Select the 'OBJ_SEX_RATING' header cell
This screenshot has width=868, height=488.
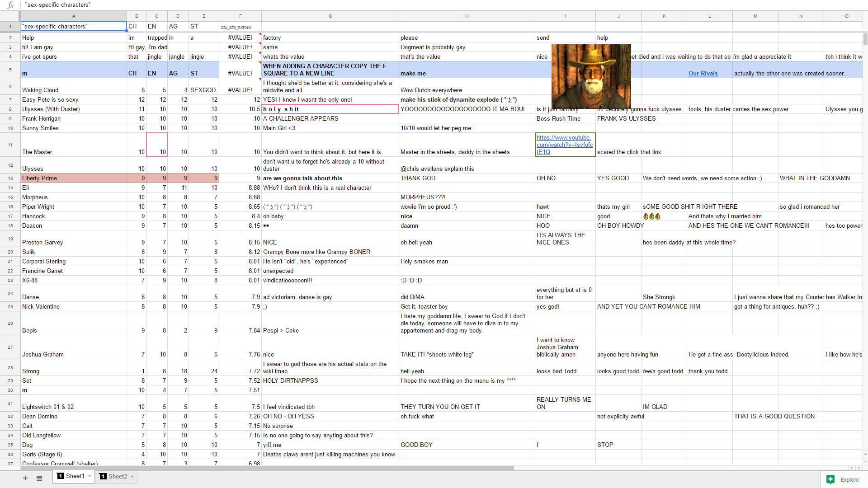click(240, 27)
